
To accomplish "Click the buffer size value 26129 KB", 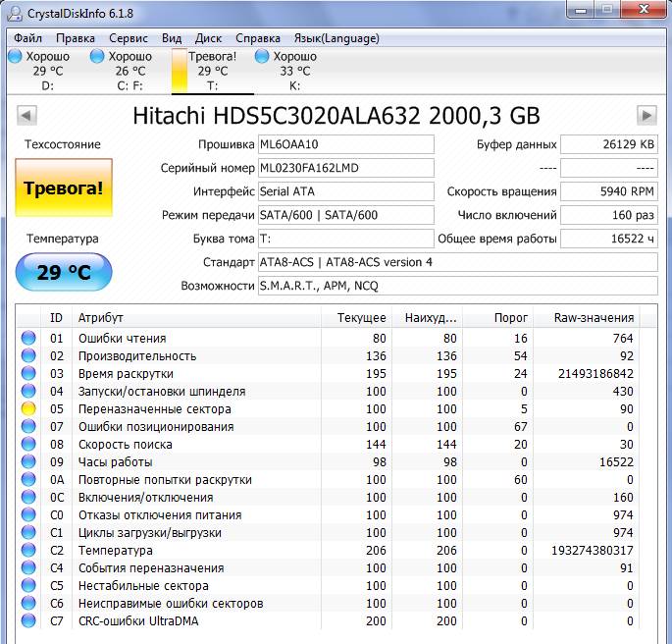I will (609, 144).
